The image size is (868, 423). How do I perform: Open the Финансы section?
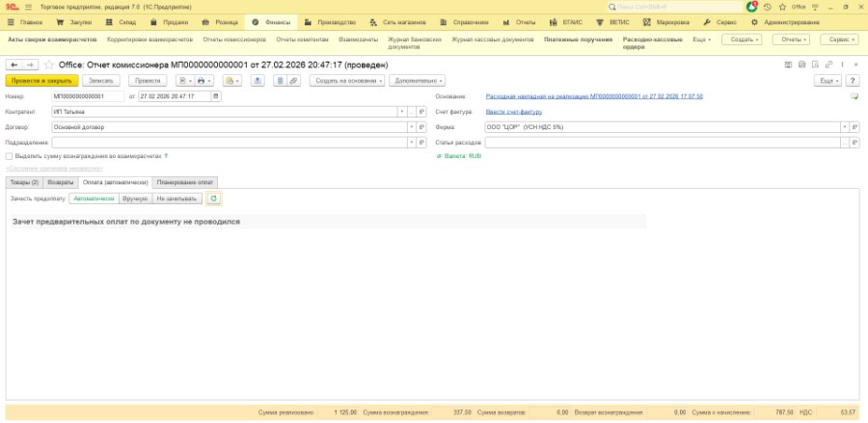tap(271, 22)
